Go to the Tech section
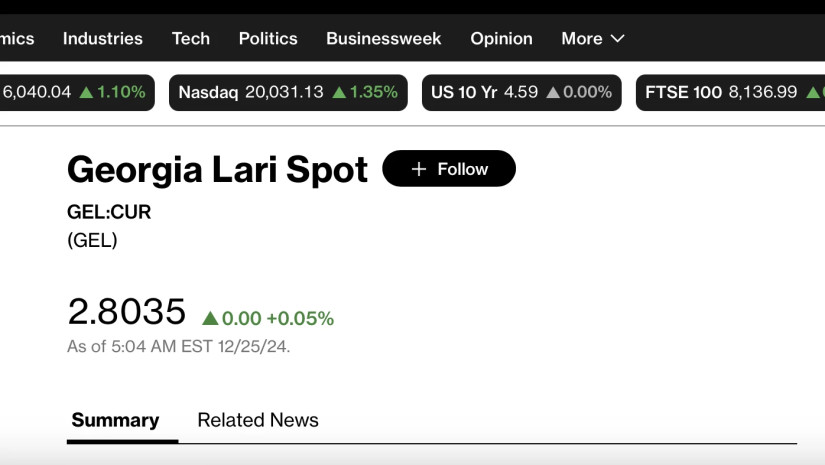 (191, 39)
